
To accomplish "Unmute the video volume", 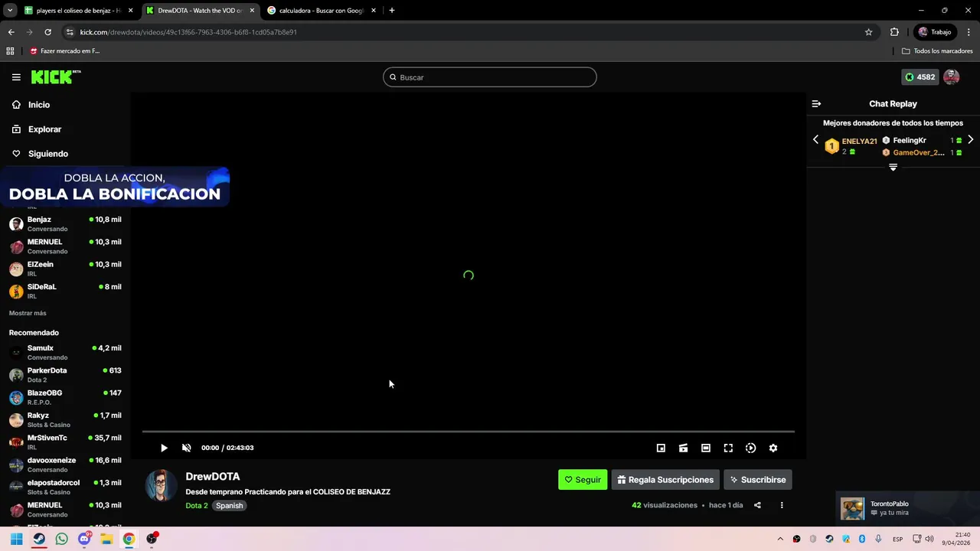I will pos(186,448).
